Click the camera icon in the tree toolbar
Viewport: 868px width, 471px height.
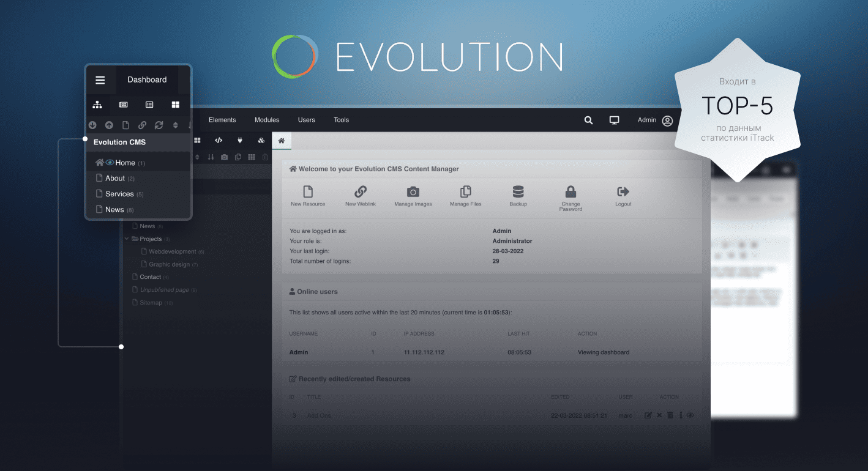click(x=224, y=157)
